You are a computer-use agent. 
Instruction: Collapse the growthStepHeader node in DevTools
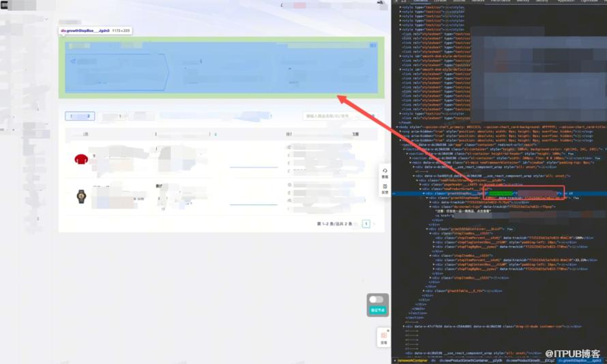(428, 198)
